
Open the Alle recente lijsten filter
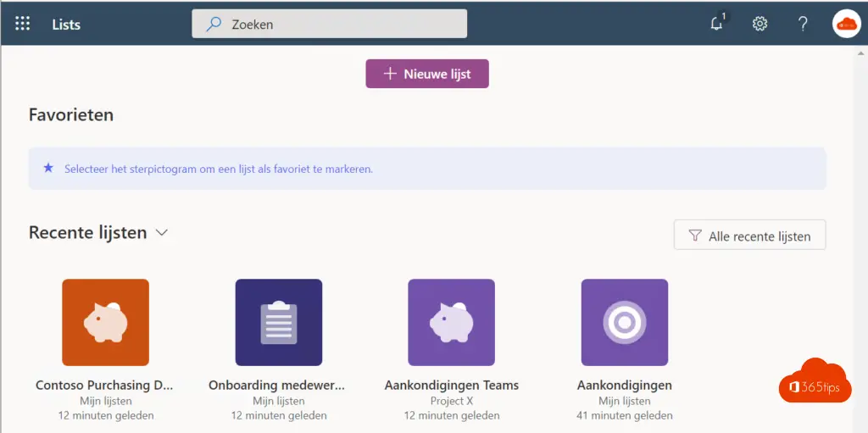[749, 235]
